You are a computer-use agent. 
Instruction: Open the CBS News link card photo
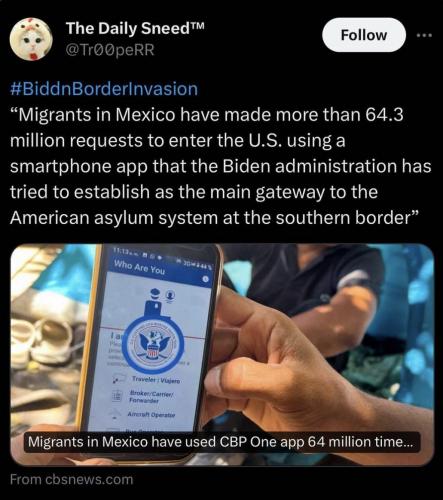[222, 354]
